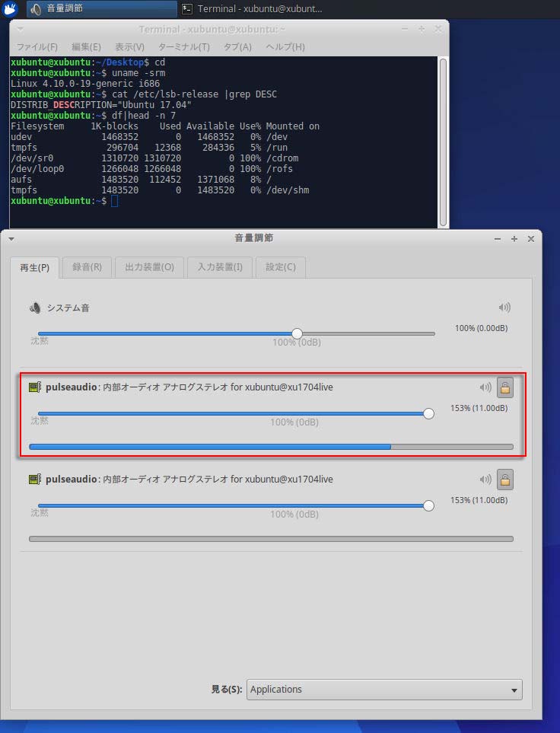Screen dimensions: 560x733
Task: Toggle channel lock on first pulseaudio stream
Action: [x=505, y=387]
